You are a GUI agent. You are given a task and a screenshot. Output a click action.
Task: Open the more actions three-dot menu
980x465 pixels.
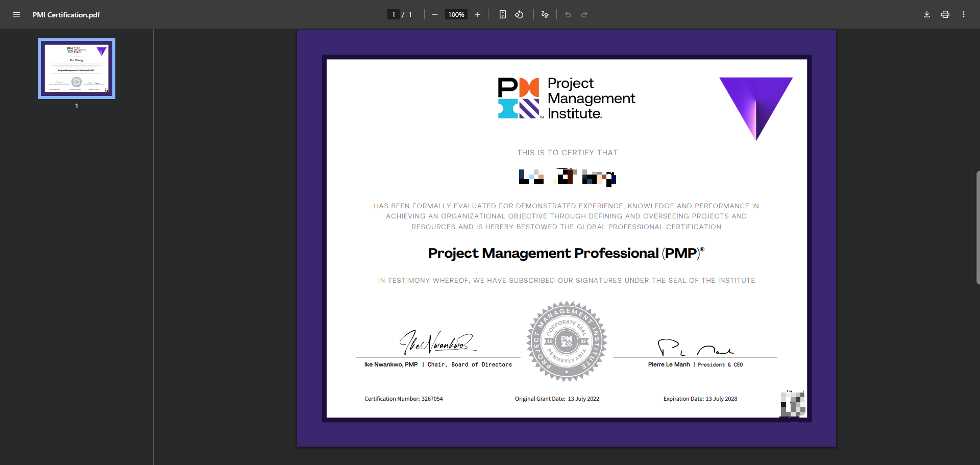964,14
